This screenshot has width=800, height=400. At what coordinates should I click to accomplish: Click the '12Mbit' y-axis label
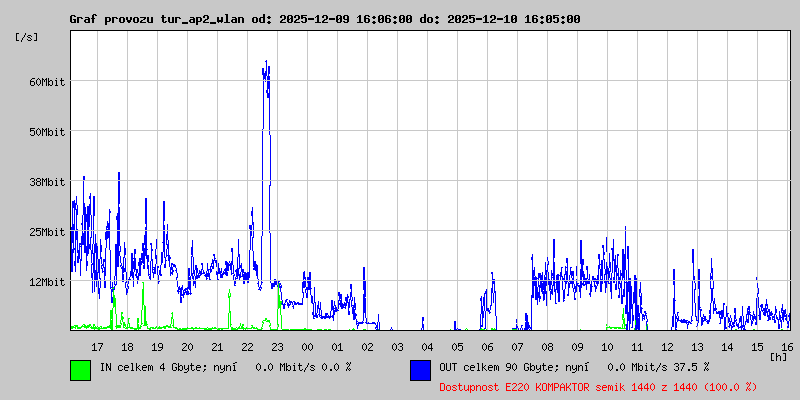[x=47, y=282]
